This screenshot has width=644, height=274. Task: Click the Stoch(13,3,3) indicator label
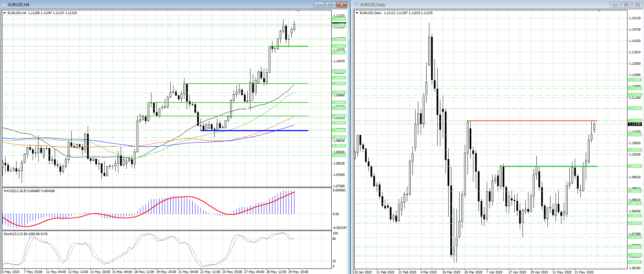pyautogui.click(x=25, y=234)
